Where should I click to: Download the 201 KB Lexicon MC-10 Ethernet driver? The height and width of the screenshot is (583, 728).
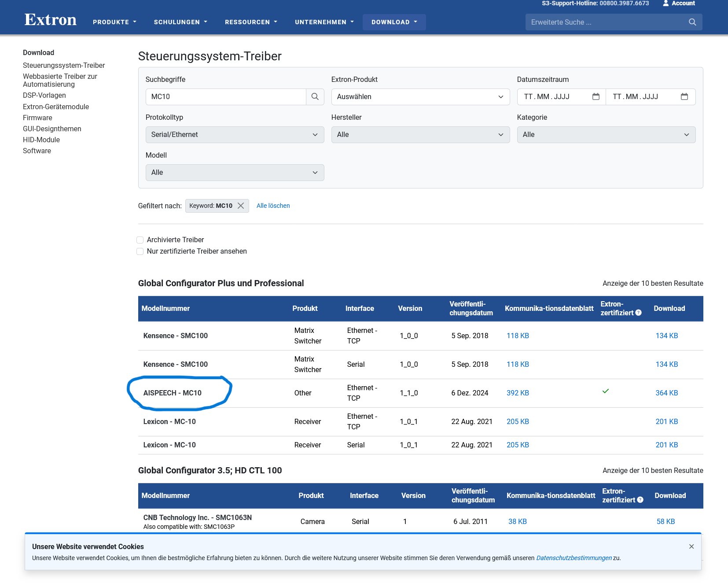[667, 422]
